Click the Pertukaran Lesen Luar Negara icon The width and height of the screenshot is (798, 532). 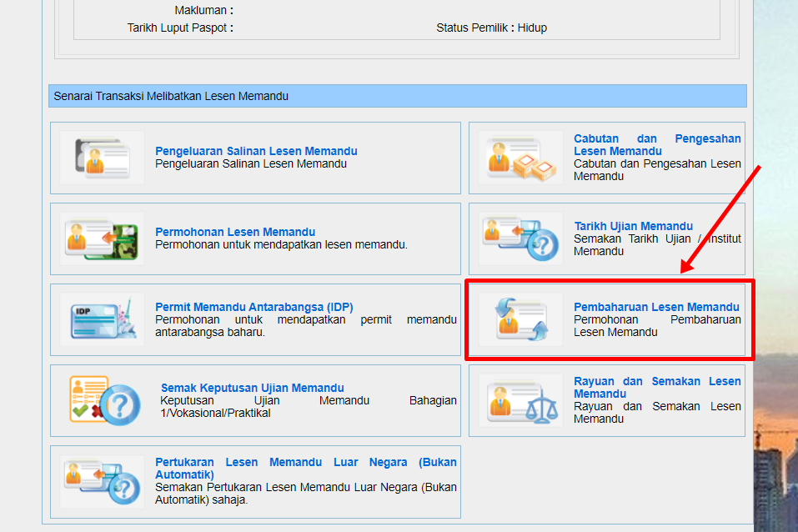(x=102, y=481)
